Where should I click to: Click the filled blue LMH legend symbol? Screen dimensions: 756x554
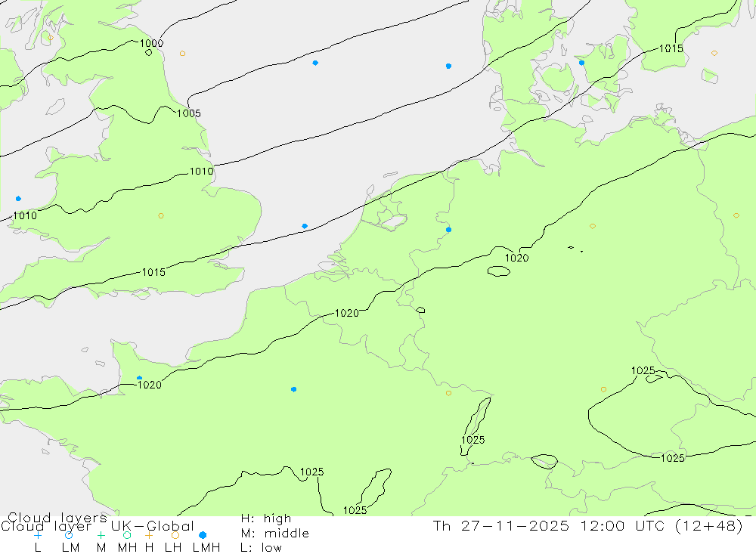click(x=203, y=535)
